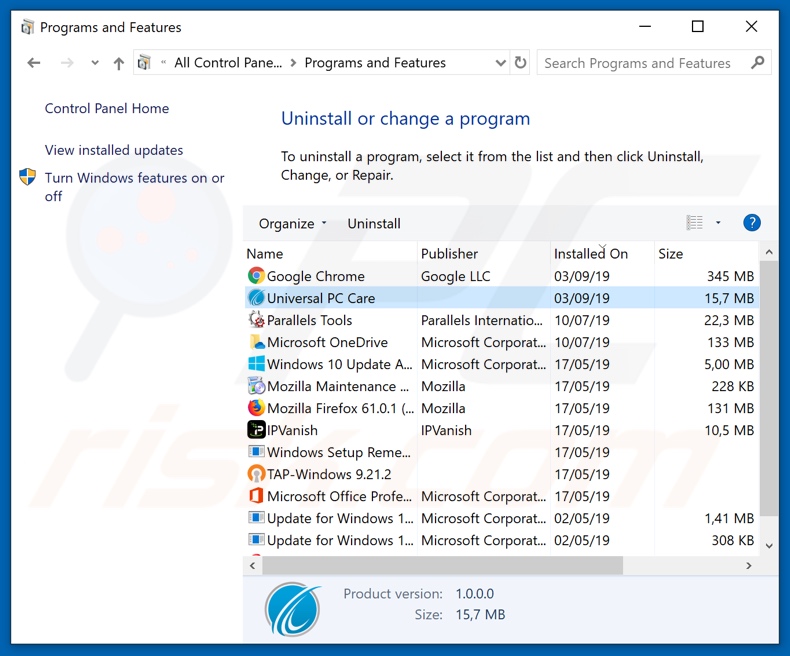
Task: Click the Windows Setup Remediation icon
Action: click(x=256, y=452)
